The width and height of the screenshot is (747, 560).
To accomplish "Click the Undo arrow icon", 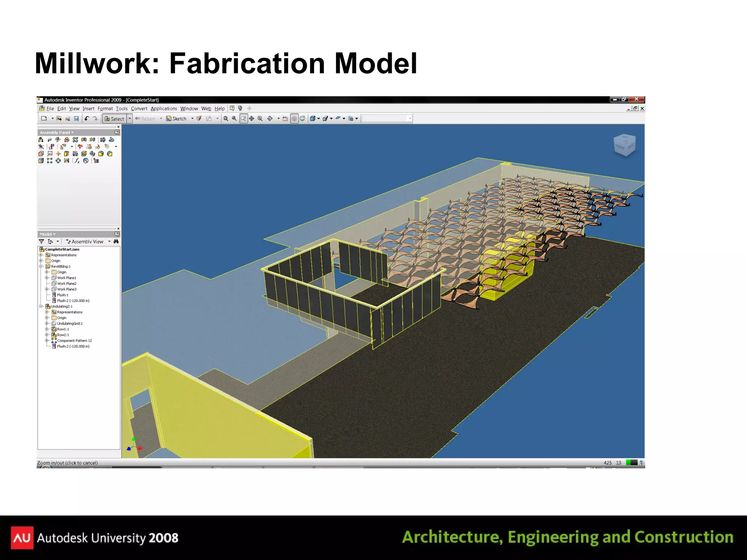I will pyautogui.click(x=87, y=118).
